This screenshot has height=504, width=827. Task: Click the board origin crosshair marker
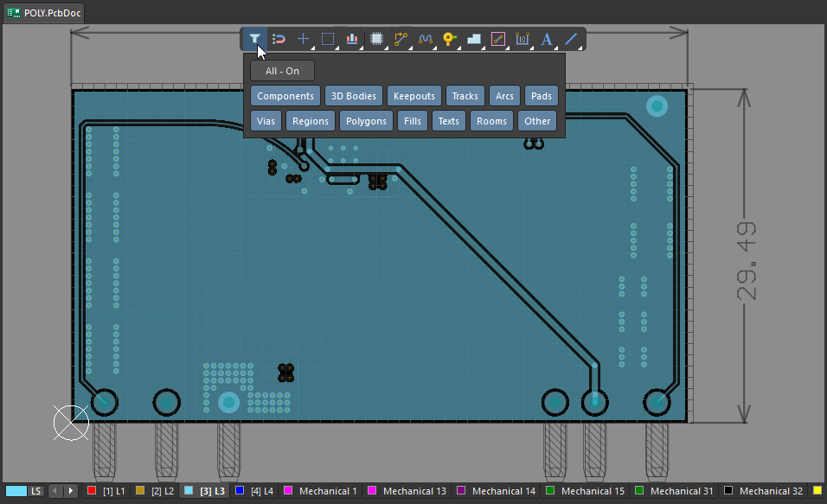[71, 423]
